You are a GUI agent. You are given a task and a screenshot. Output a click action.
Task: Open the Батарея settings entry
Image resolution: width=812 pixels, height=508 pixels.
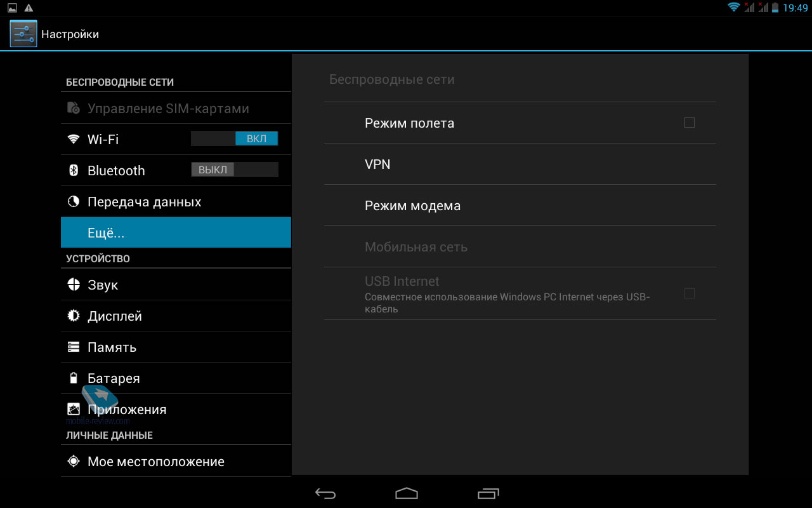[x=176, y=378]
